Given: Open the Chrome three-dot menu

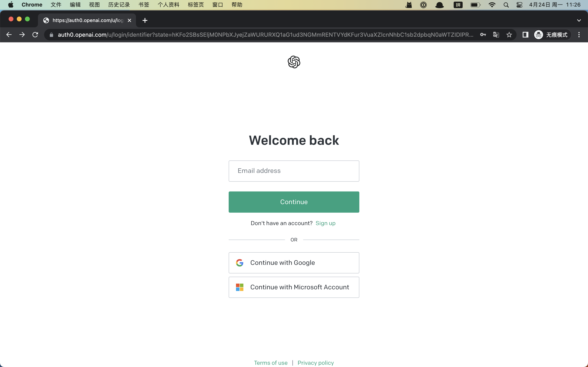Looking at the screenshot, I should (579, 35).
